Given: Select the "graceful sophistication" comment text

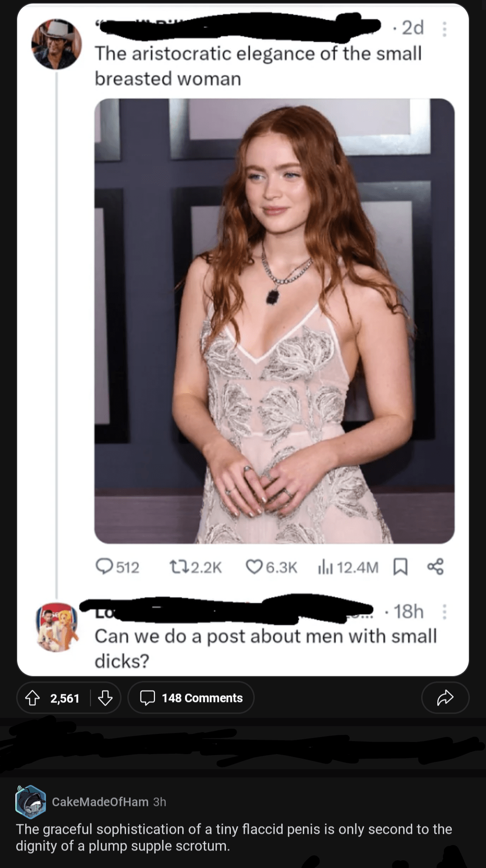Looking at the screenshot, I should [x=234, y=837].
